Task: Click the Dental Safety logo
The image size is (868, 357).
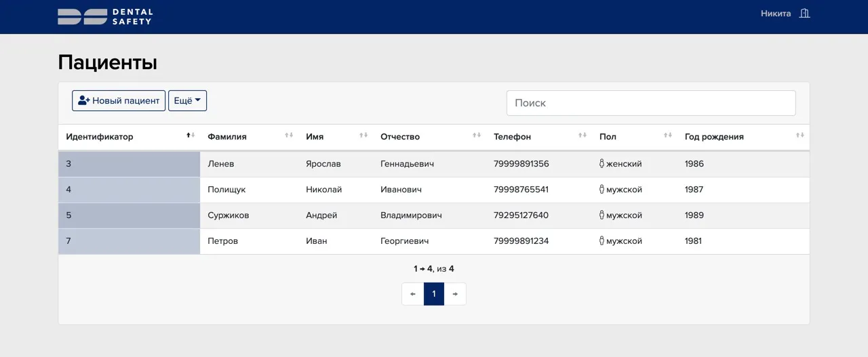Action: pos(105,17)
